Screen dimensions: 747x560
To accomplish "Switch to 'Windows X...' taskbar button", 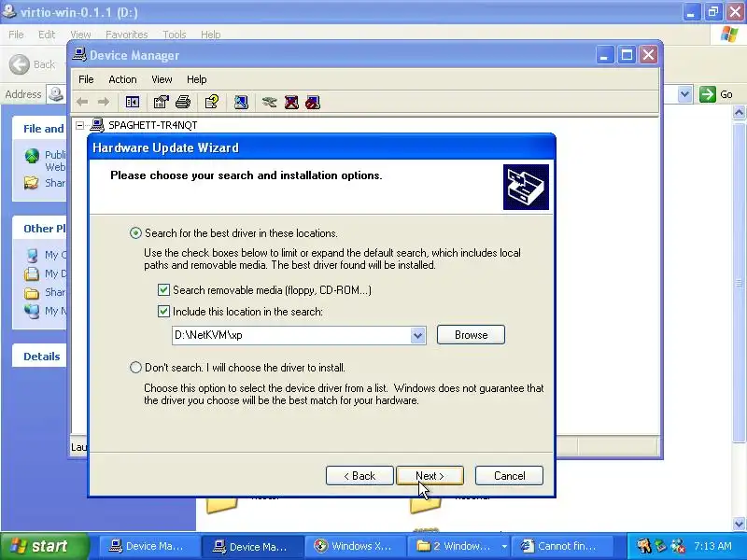I will (x=356, y=546).
